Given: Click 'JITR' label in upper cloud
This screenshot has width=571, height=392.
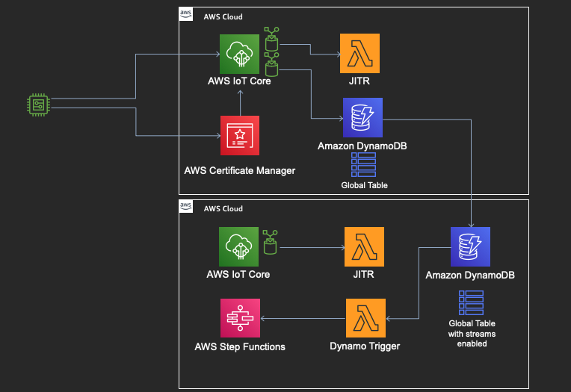Looking at the screenshot, I should (359, 81).
